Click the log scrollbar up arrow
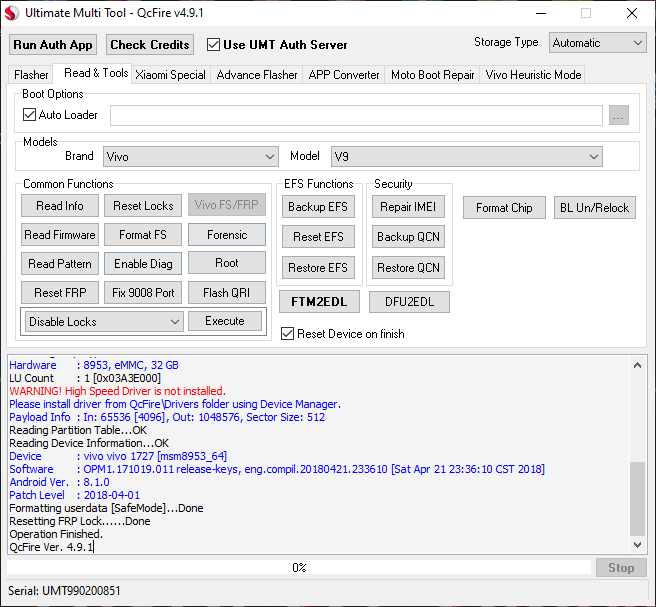The width and height of the screenshot is (656, 607). pos(638,365)
